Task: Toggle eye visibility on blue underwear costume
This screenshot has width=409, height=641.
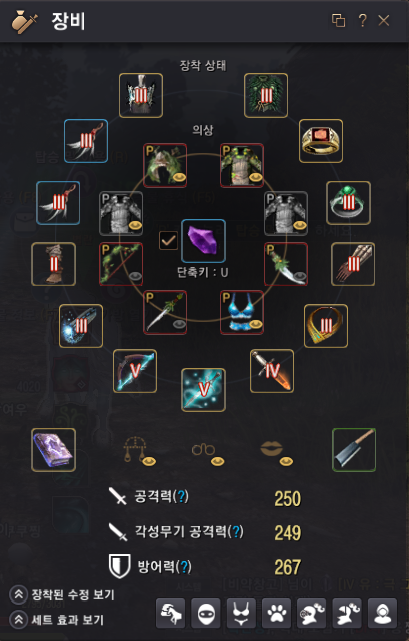Action: [256, 325]
